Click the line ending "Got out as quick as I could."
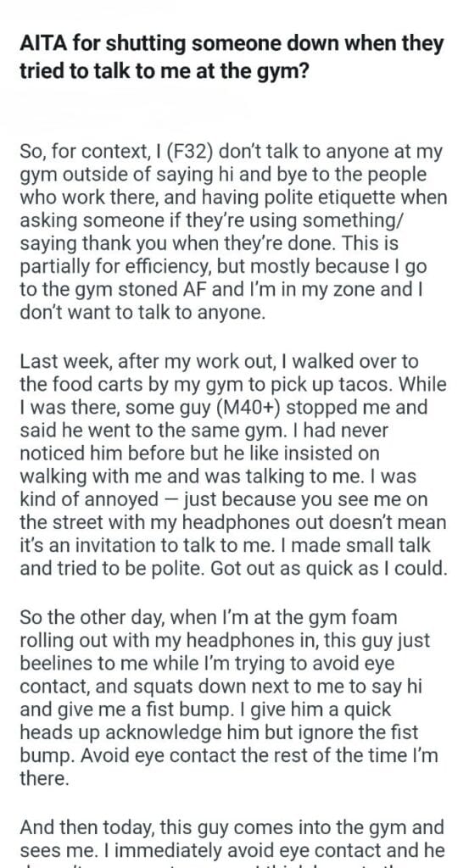The height and width of the screenshot is (868, 469). (x=233, y=569)
